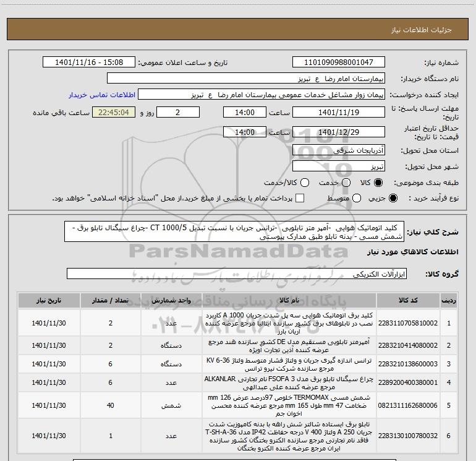Click the نام کالا column header

click(289, 301)
